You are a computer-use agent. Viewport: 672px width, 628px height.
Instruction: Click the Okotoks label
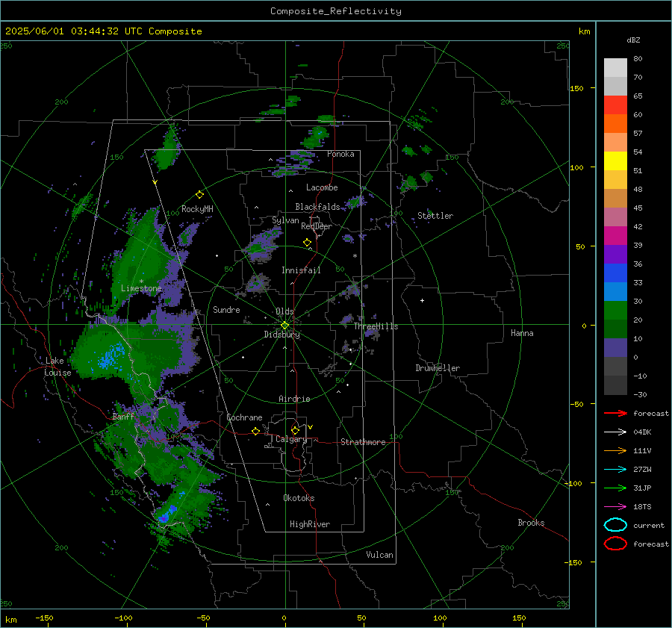point(299,498)
